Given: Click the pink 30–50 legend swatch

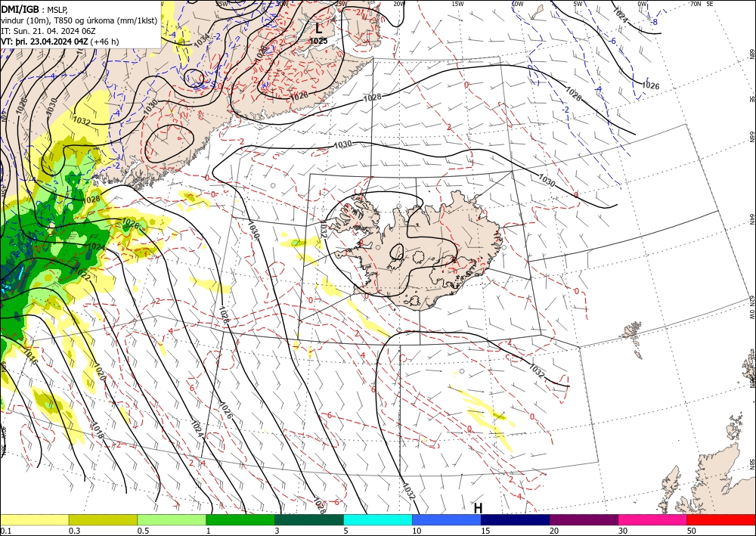Looking at the screenshot, I should click(x=653, y=519).
